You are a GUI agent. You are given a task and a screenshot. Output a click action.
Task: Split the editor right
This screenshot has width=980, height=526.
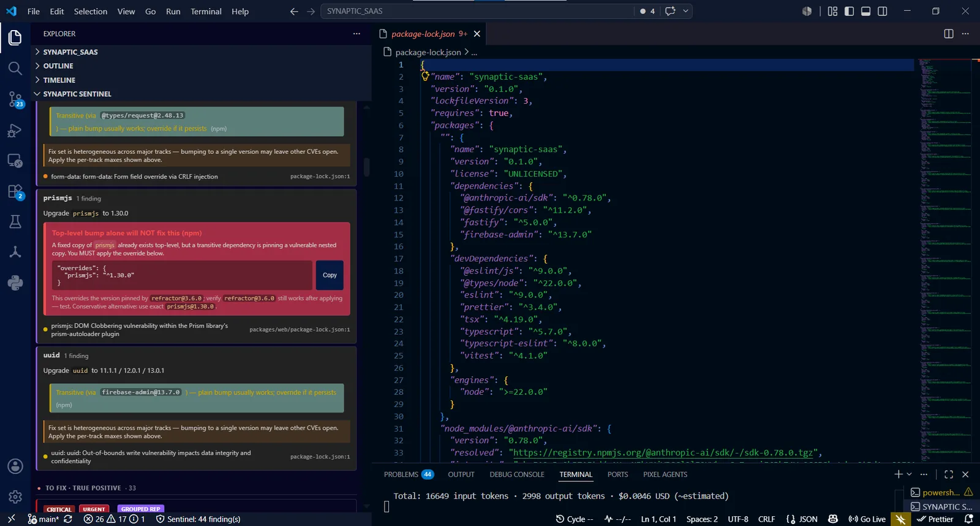pos(949,34)
